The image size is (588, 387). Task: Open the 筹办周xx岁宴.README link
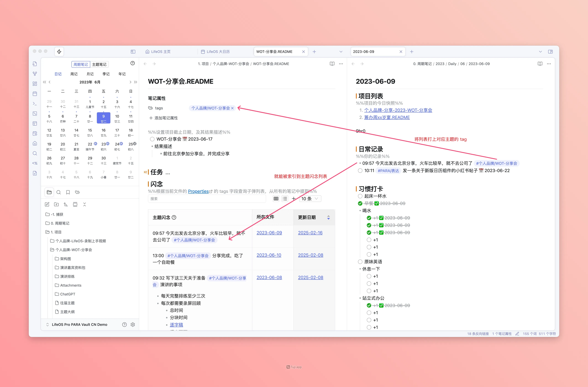pyautogui.click(x=387, y=118)
